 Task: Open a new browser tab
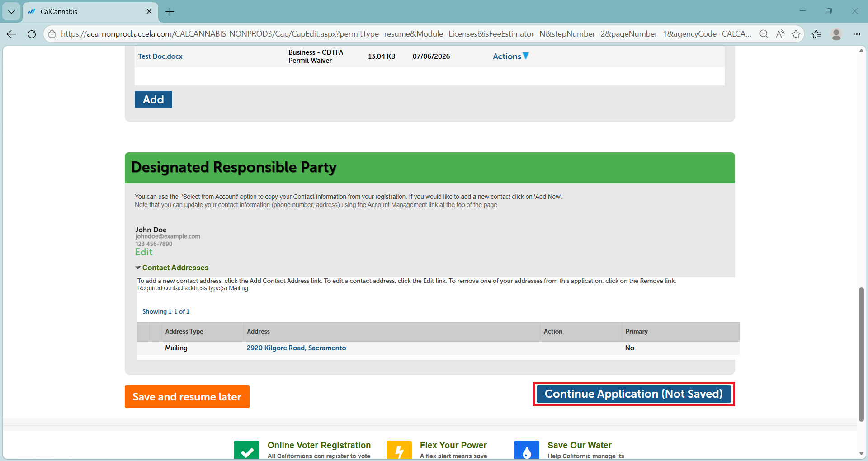pyautogui.click(x=170, y=12)
